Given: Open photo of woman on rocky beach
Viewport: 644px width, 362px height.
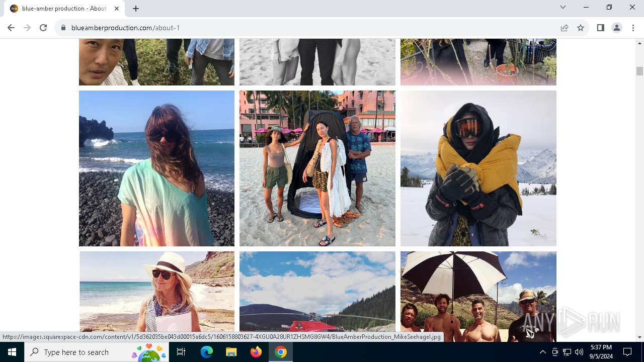Looking at the screenshot, I should (x=156, y=168).
